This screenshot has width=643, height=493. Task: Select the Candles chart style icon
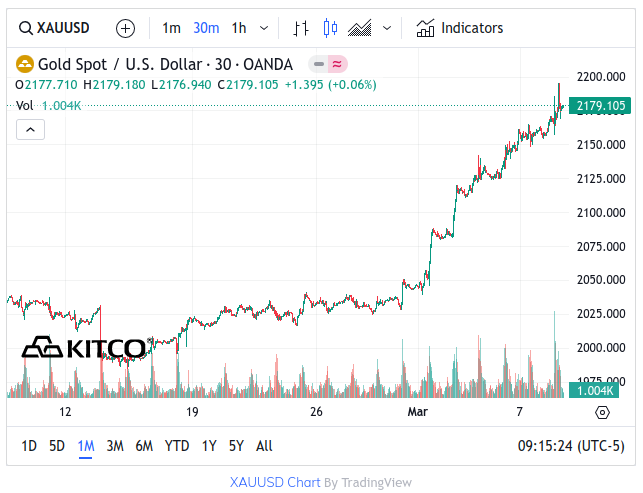point(331,28)
